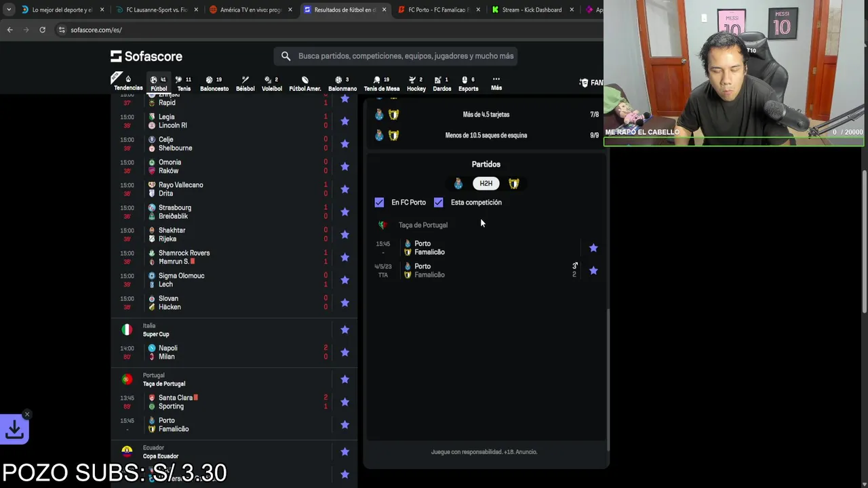868x488 pixels.
Task: Close the Lo mejor del deporte tab
Action: tap(102, 10)
